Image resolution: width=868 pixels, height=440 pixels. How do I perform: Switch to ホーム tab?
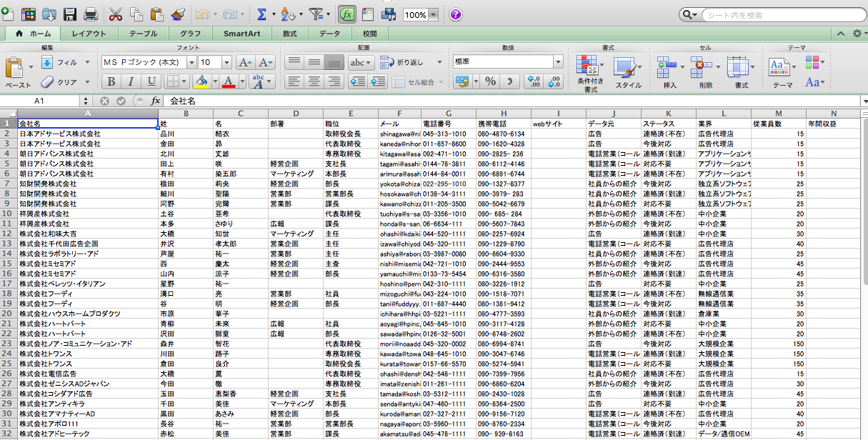click(x=33, y=34)
